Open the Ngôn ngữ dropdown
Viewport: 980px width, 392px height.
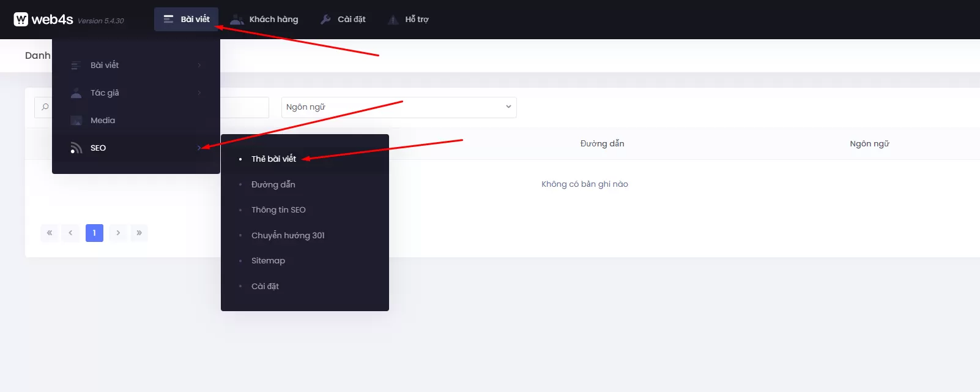point(399,107)
